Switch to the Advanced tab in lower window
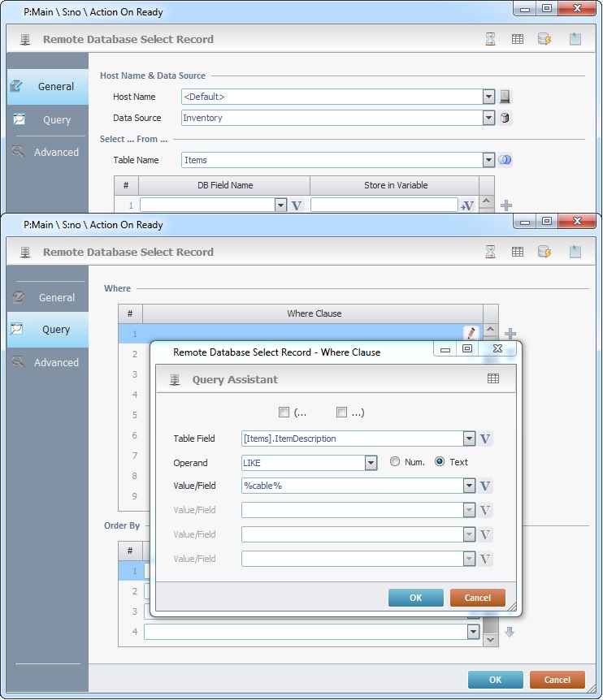The height and width of the screenshot is (700, 603). (x=47, y=362)
